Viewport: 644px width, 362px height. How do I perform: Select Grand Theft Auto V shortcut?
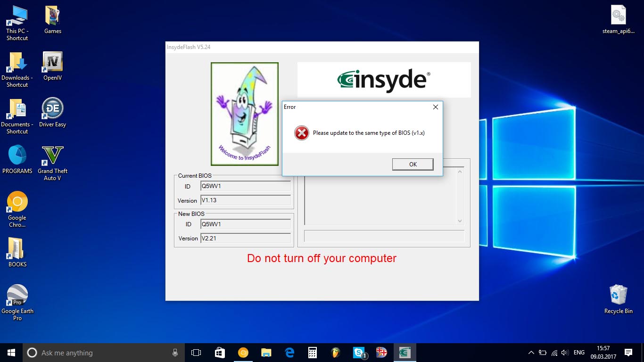tap(52, 163)
